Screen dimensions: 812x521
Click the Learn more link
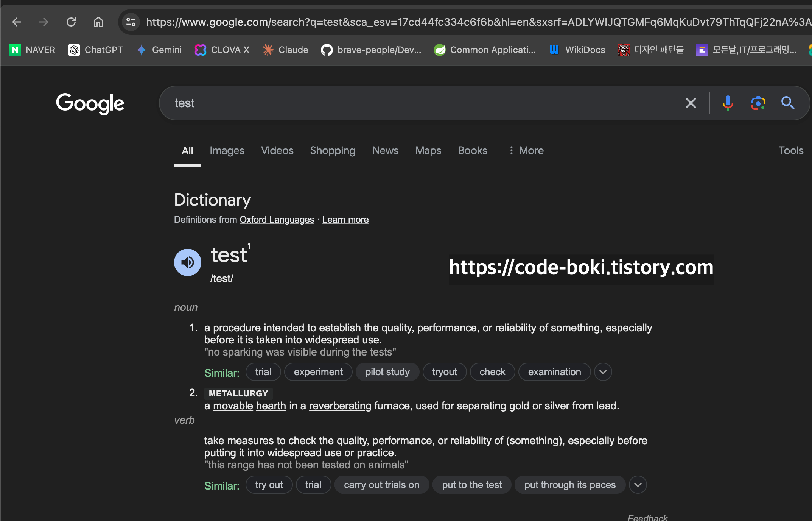[x=345, y=220]
